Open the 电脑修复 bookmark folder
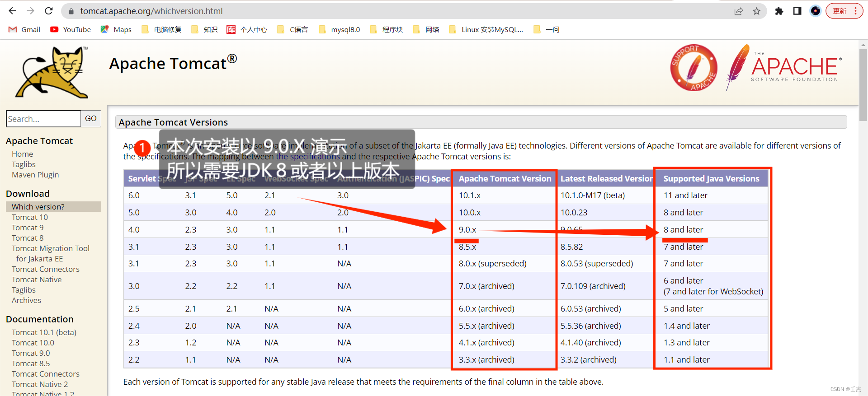The image size is (868, 396). pos(161,29)
